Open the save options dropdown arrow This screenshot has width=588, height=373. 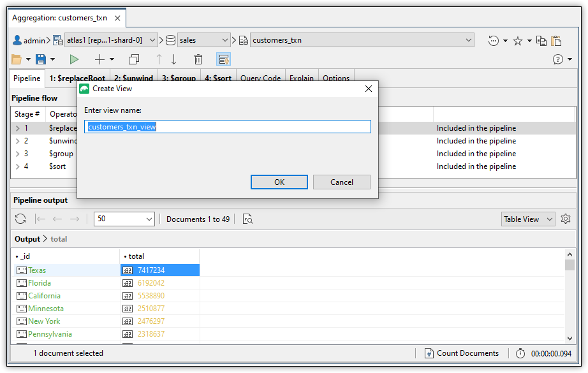click(52, 59)
